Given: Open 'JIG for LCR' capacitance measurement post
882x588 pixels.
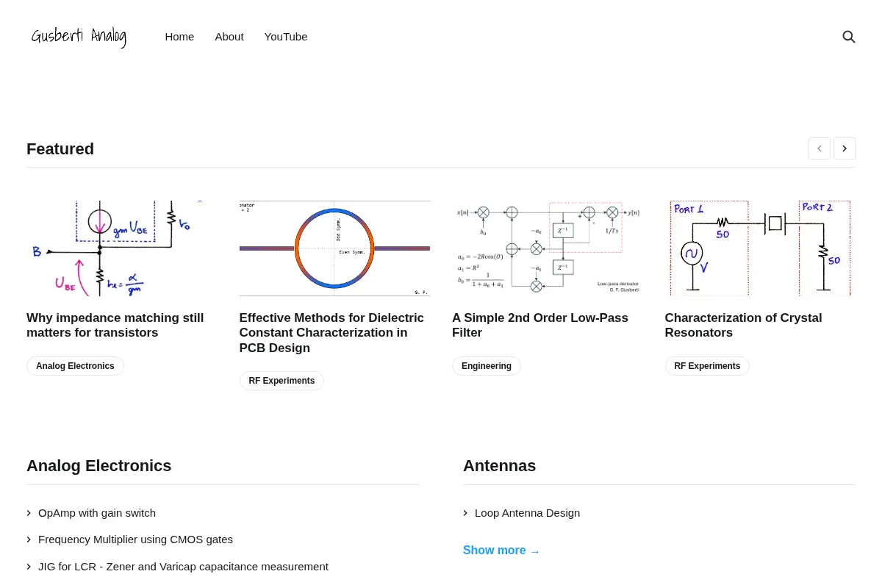Looking at the screenshot, I should point(183,567).
